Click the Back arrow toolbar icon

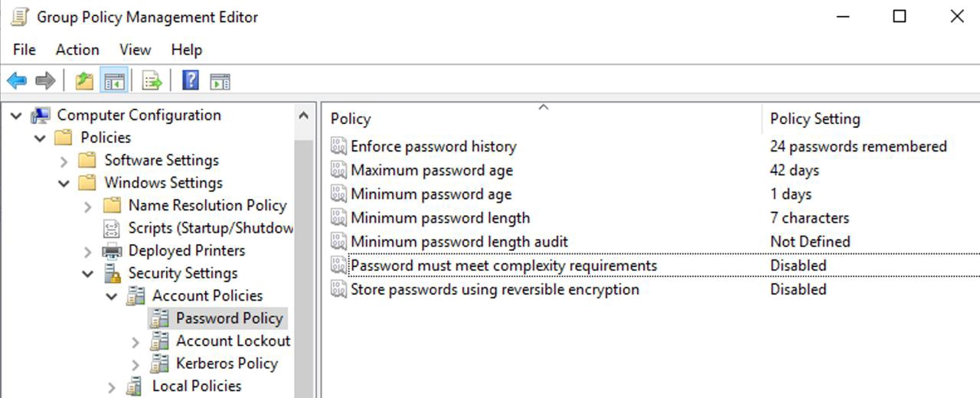(17, 80)
